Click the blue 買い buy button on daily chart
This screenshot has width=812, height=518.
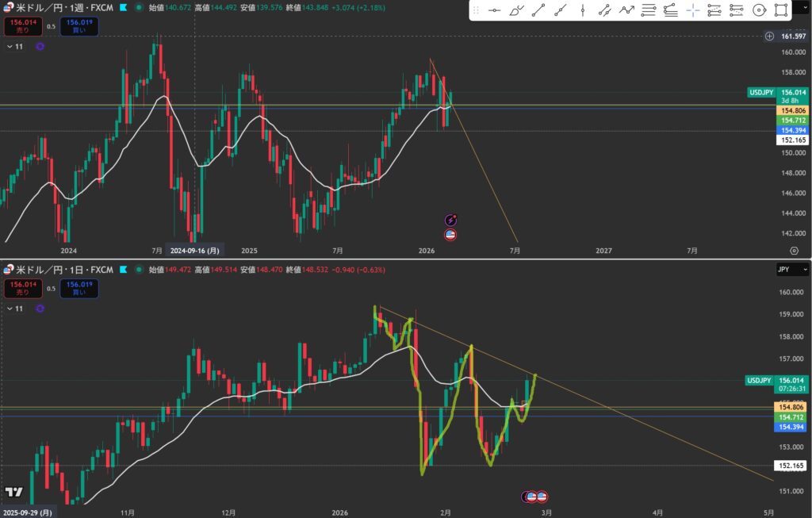coord(80,290)
